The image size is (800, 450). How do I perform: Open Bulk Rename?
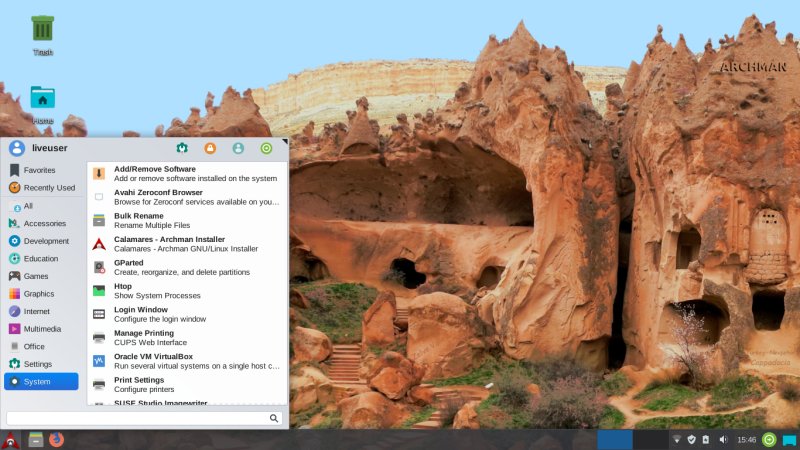coord(187,220)
